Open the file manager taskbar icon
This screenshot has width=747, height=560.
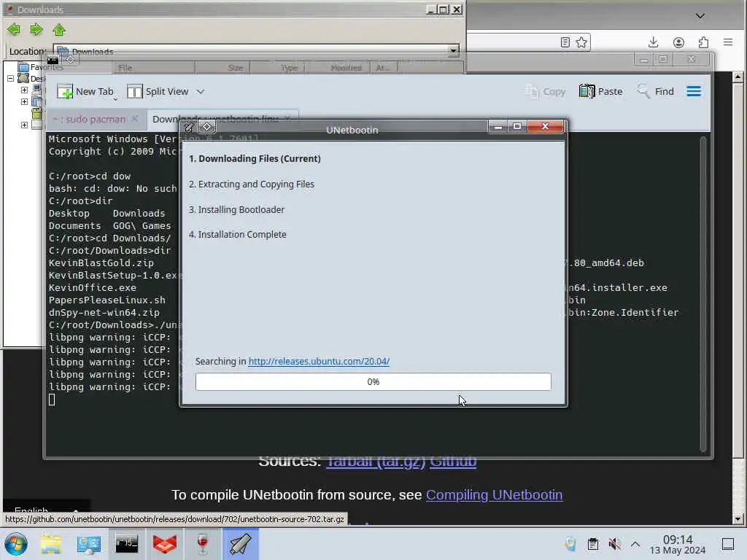coord(51,544)
